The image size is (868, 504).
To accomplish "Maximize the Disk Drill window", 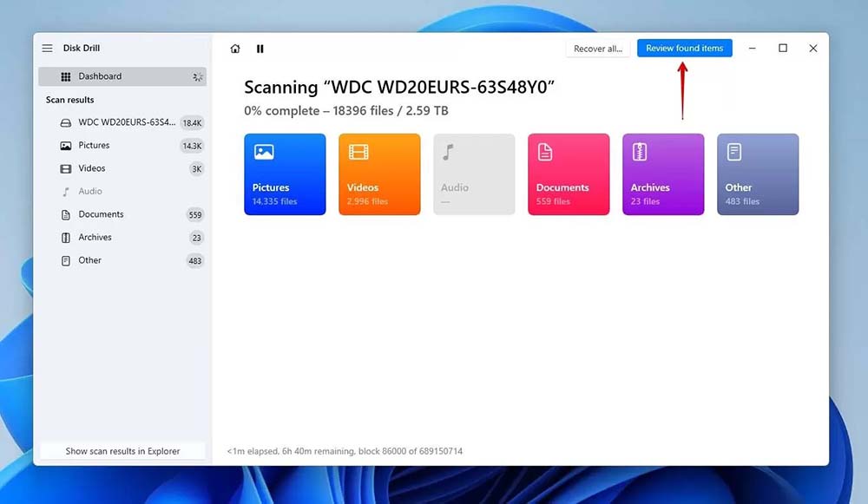I will [783, 49].
